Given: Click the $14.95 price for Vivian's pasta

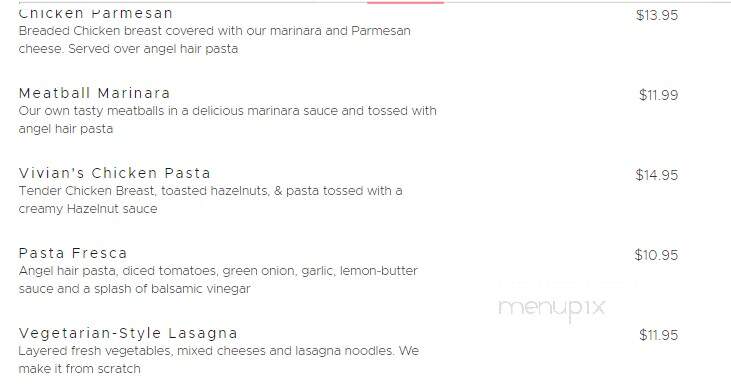Looking at the screenshot, I should tap(656, 175).
